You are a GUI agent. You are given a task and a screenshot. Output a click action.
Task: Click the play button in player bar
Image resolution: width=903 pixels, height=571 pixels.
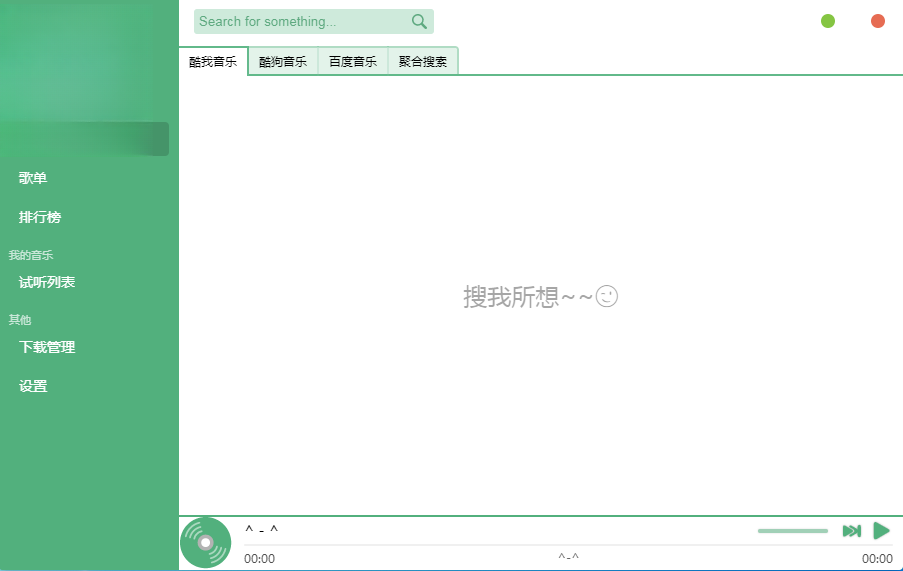[x=881, y=531]
